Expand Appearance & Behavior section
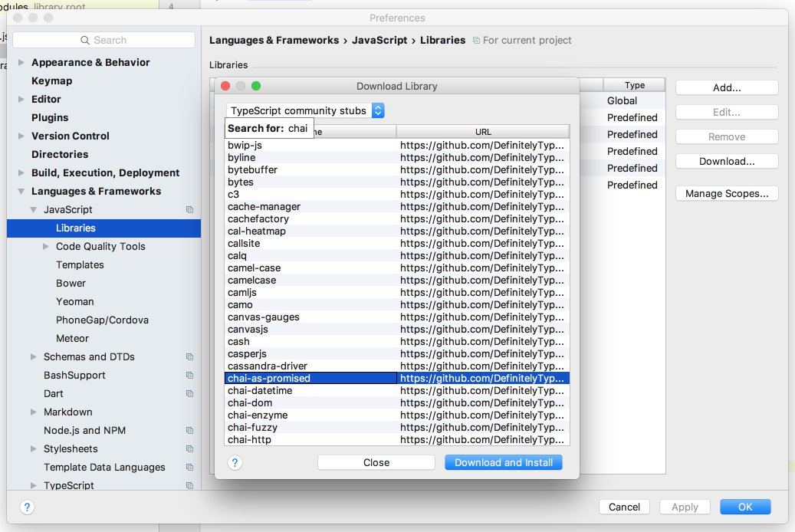This screenshot has height=532, width=795. tap(21, 62)
